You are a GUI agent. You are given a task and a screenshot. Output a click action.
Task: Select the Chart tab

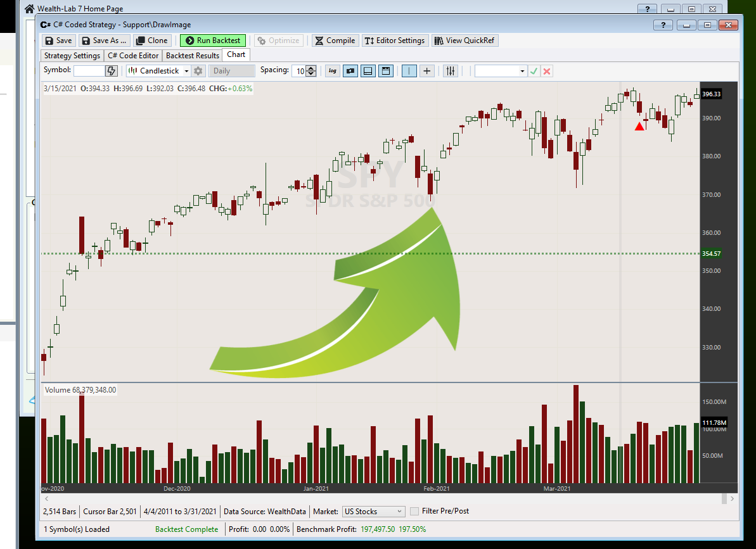(236, 54)
